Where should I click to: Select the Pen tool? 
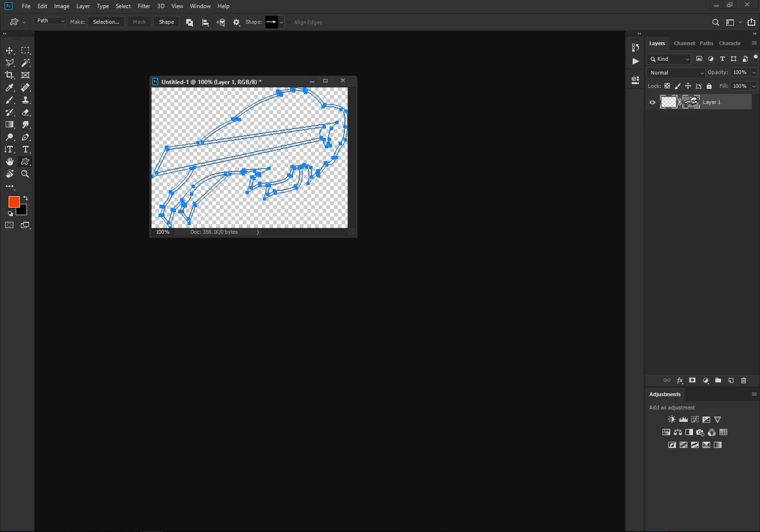click(x=26, y=137)
